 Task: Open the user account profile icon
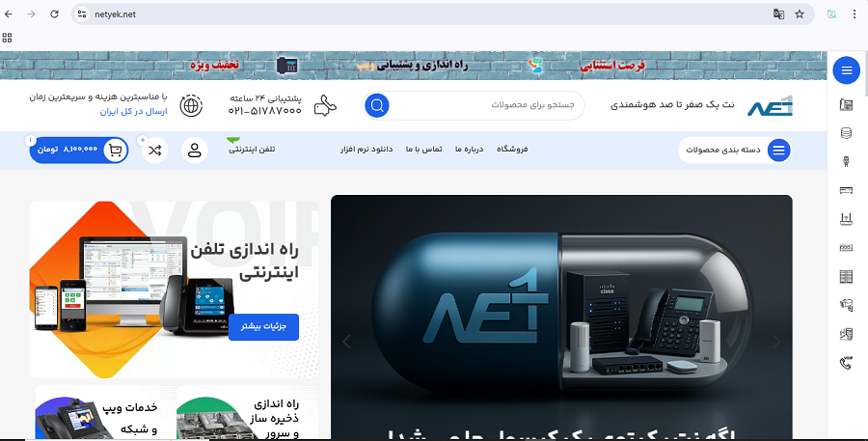(x=195, y=150)
